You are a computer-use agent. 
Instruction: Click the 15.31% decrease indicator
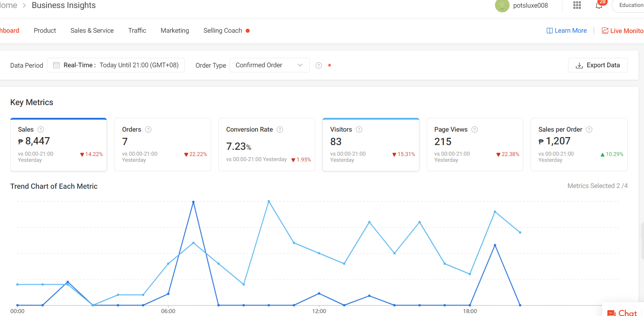coord(404,154)
